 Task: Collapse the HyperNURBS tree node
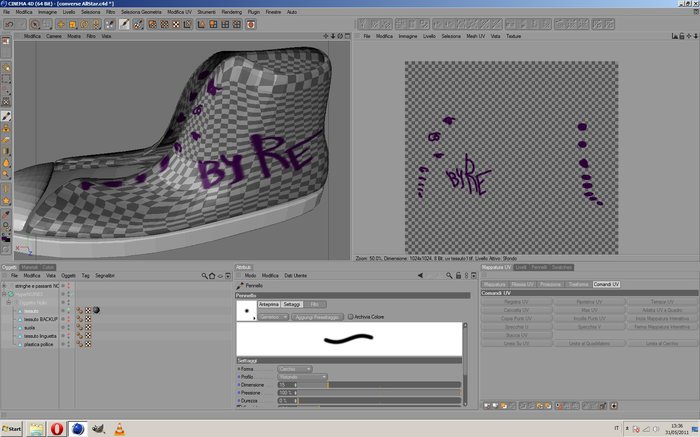(x=4, y=294)
